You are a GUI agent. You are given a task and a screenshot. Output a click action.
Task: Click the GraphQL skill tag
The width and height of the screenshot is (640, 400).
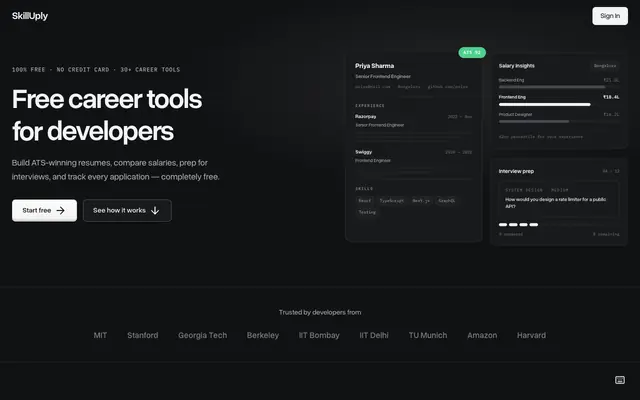coord(446,200)
